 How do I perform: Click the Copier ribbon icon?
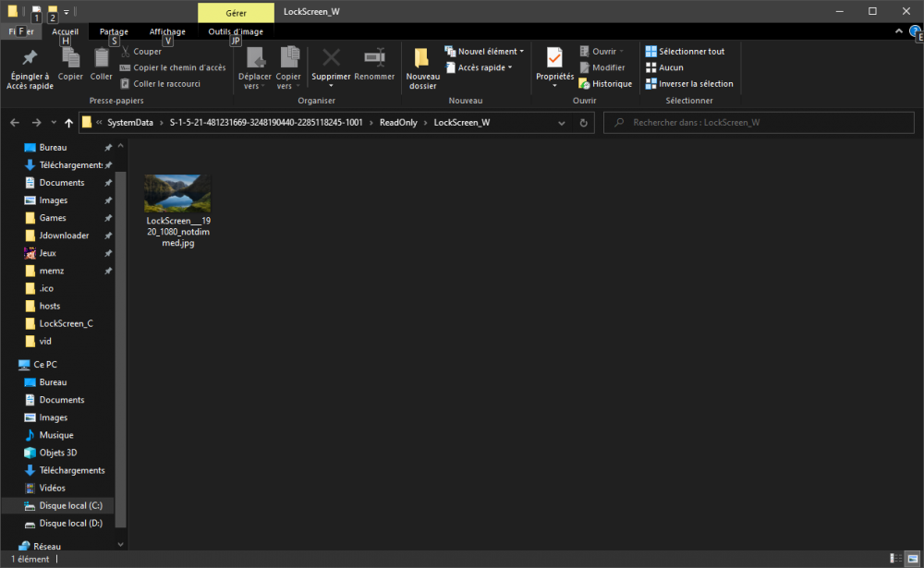tap(70, 64)
